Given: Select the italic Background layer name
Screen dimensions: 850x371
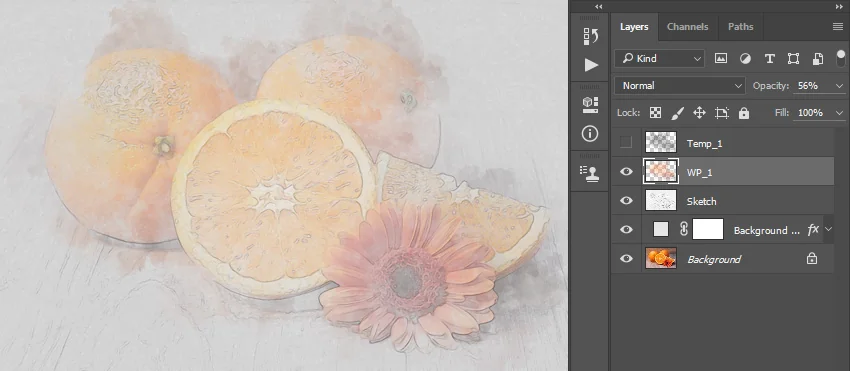Looking at the screenshot, I should (x=714, y=259).
